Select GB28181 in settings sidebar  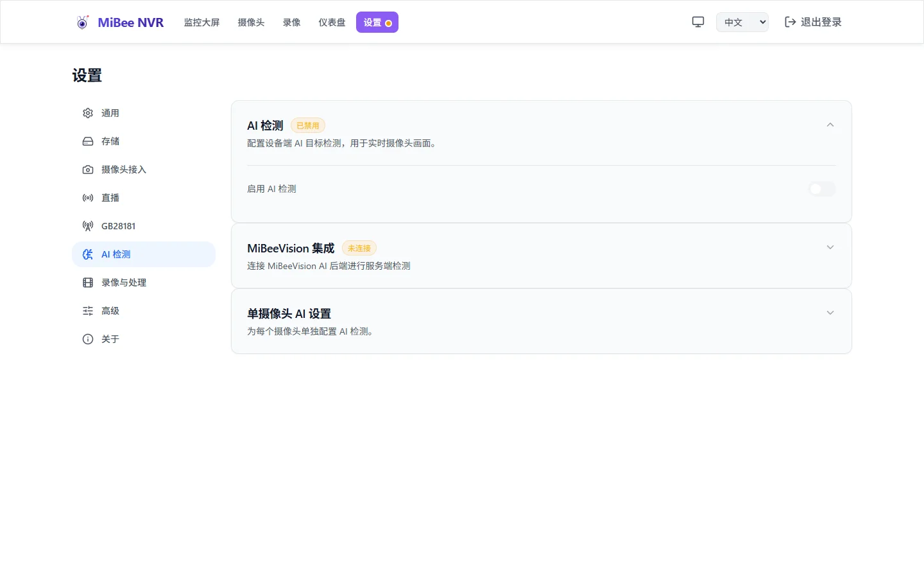144,226
